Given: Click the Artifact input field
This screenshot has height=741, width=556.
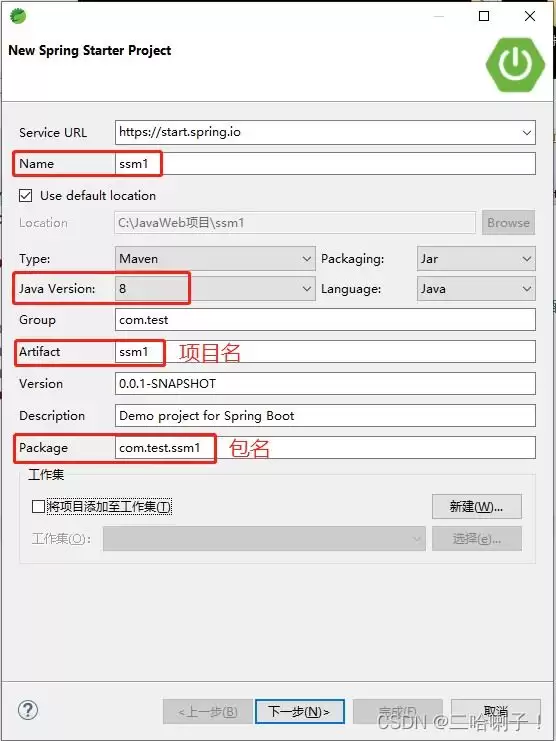Looking at the screenshot, I should click(x=325, y=352).
